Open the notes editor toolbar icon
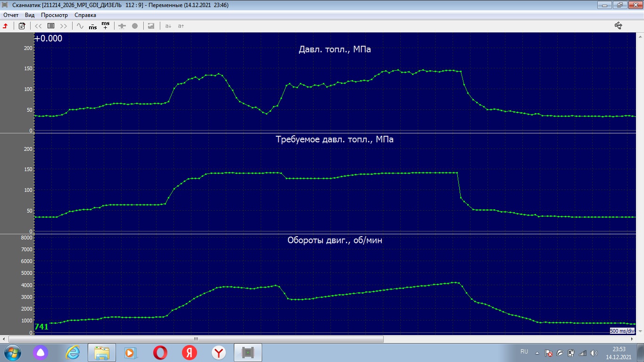The image size is (644, 362). [22, 26]
